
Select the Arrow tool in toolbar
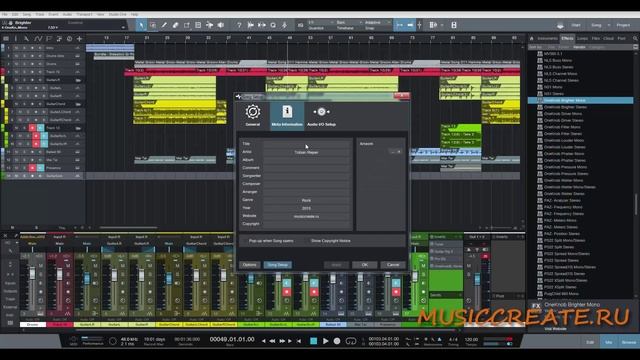(141, 25)
